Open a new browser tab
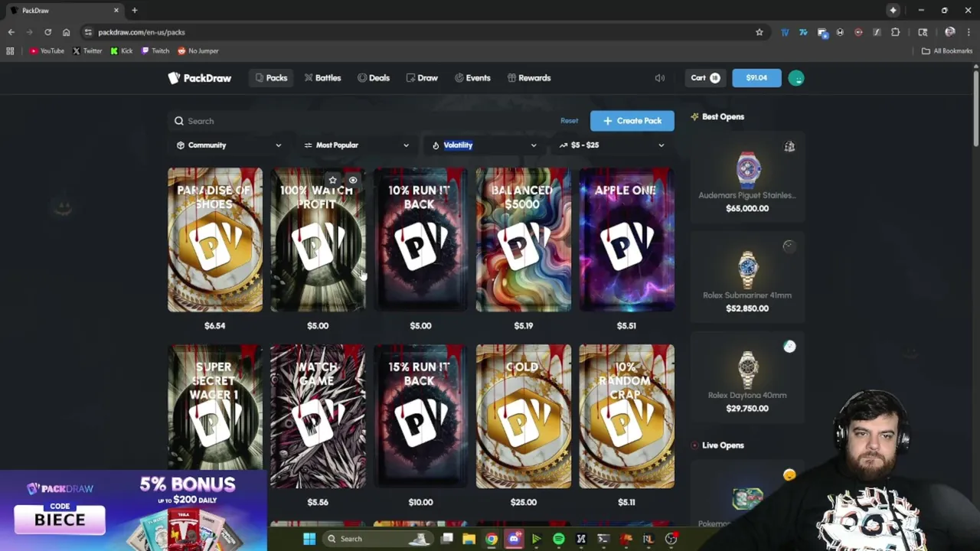This screenshot has height=551, width=980. point(134,10)
